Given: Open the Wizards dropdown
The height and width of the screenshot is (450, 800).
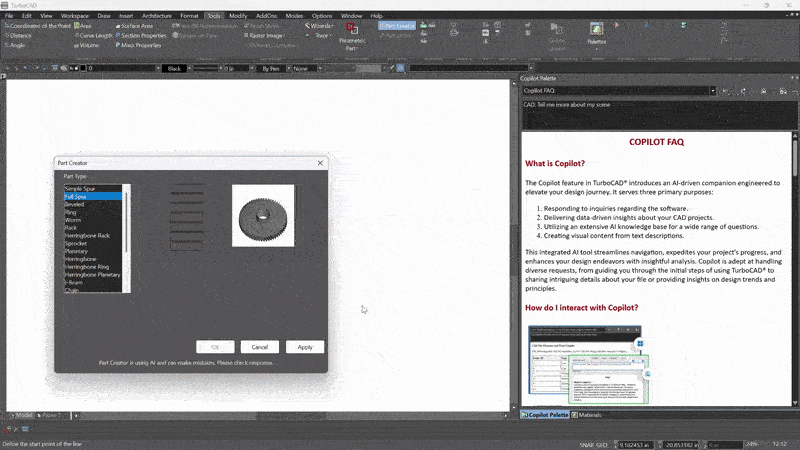Looking at the screenshot, I should tap(319, 26).
